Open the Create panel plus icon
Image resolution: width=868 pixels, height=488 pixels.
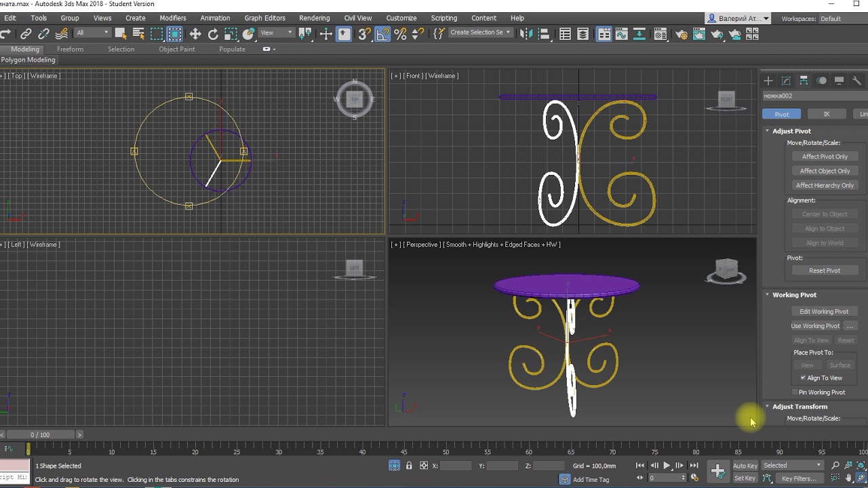click(768, 81)
